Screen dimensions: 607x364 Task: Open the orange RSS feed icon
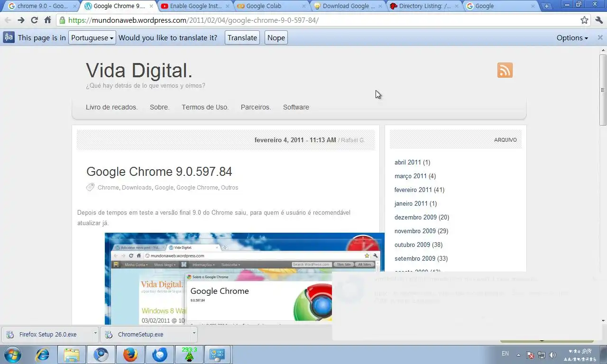click(x=505, y=70)
